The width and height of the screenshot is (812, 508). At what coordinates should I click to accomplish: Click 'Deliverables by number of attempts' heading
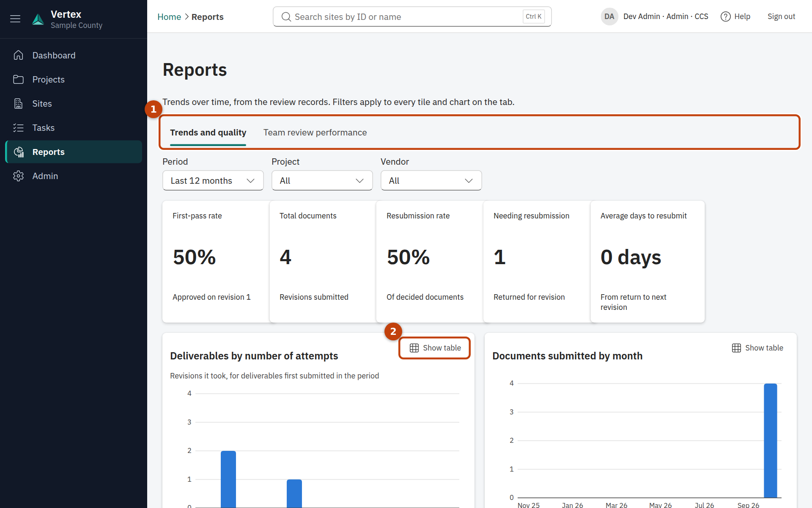click(x=254, y=356)
